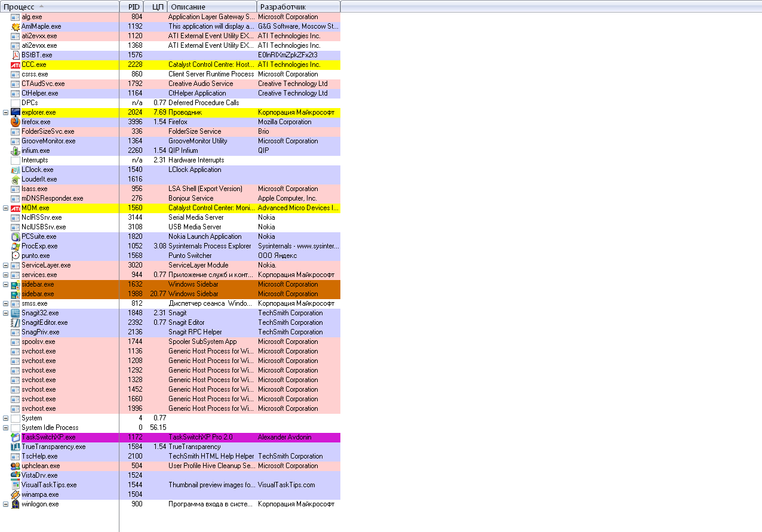
Task: Collapse the sidebar.exe PID 1632 tree
Action: [6, 284]
